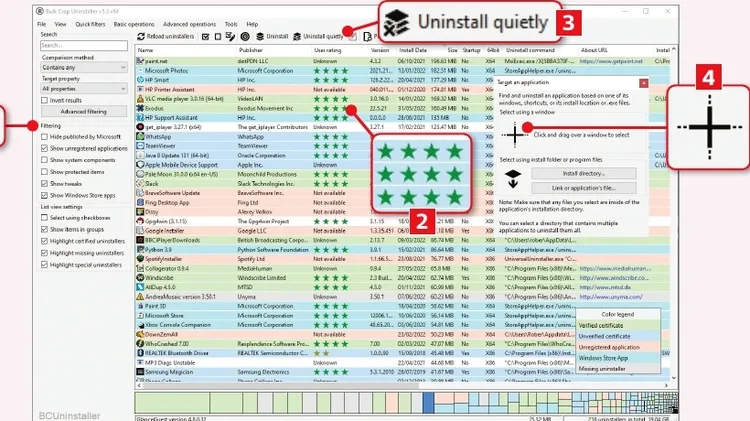The width and height of the screenshot is (750, 421).
Task: Open the Contains any comparison dropdown
Action: tap(84, 67)
